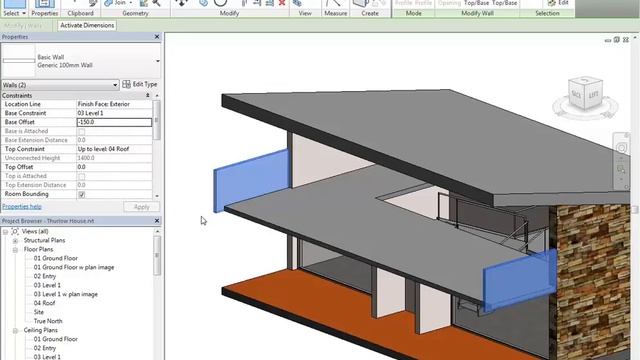Screen dimensions: 640x360
Task: Open Edit Type for the wall
Action: tap(140, 84)
